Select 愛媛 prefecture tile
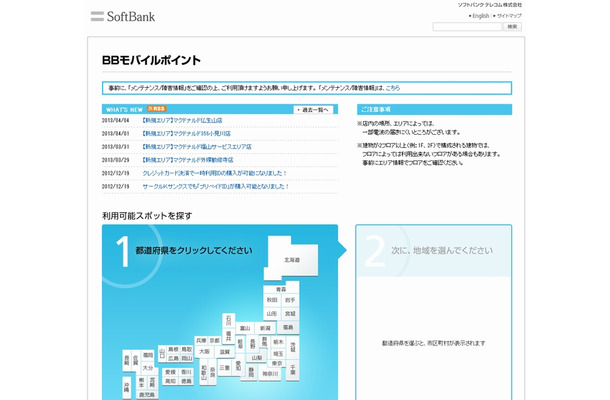This screenshot has width=610, height=400. tap(170, 372)
